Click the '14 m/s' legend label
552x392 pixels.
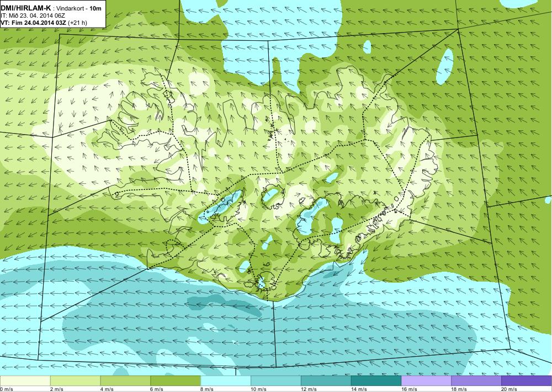coord(359,389)
